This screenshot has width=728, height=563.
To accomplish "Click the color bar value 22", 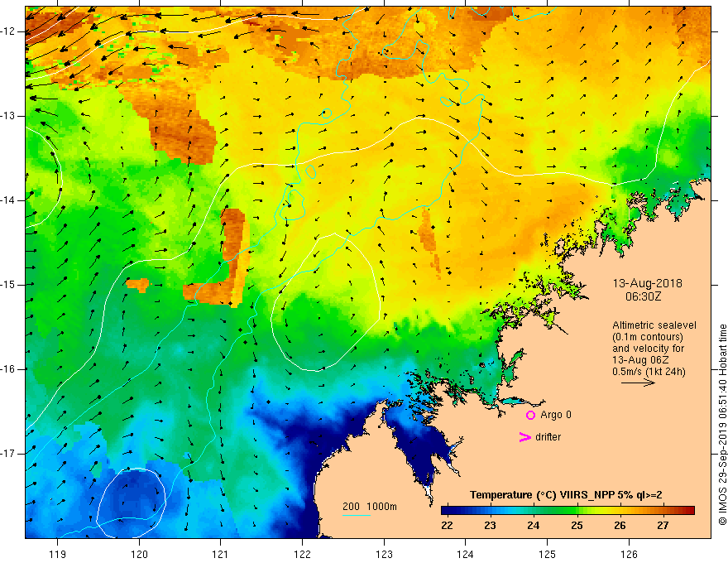I will click(447, 526).
